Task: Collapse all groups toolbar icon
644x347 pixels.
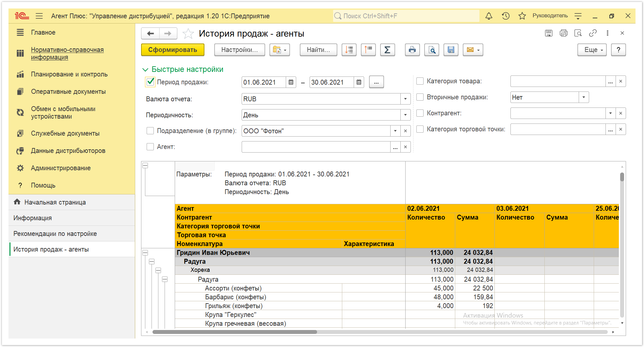Action: tap(349, 50)
